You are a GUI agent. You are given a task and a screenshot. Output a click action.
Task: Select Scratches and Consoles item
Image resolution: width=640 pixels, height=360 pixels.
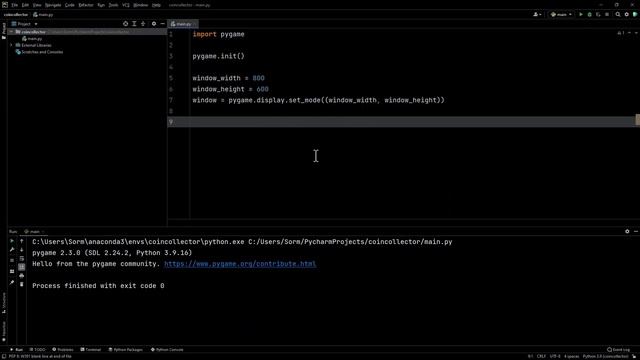tap(39, 52)
